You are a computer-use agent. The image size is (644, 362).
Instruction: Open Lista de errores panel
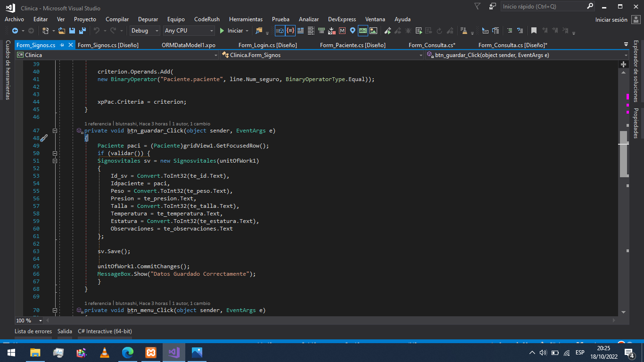[x=33, y=331]
